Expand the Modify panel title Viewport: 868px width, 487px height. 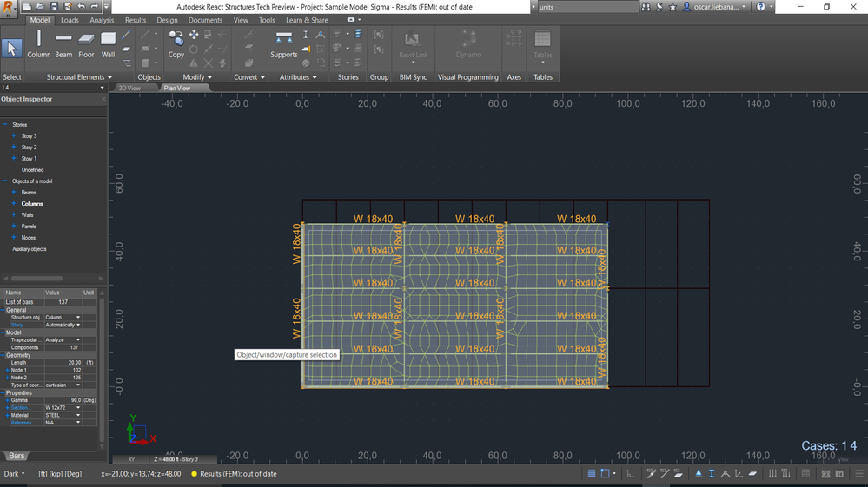coord(197,77)
